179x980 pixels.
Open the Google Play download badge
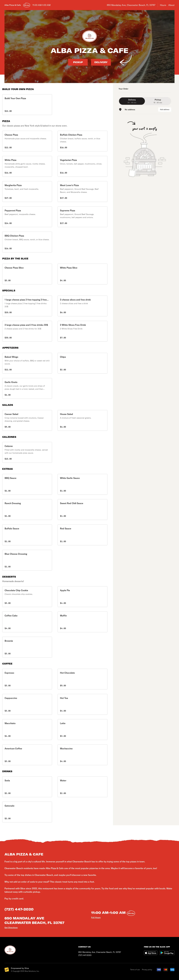pos(167,953)
